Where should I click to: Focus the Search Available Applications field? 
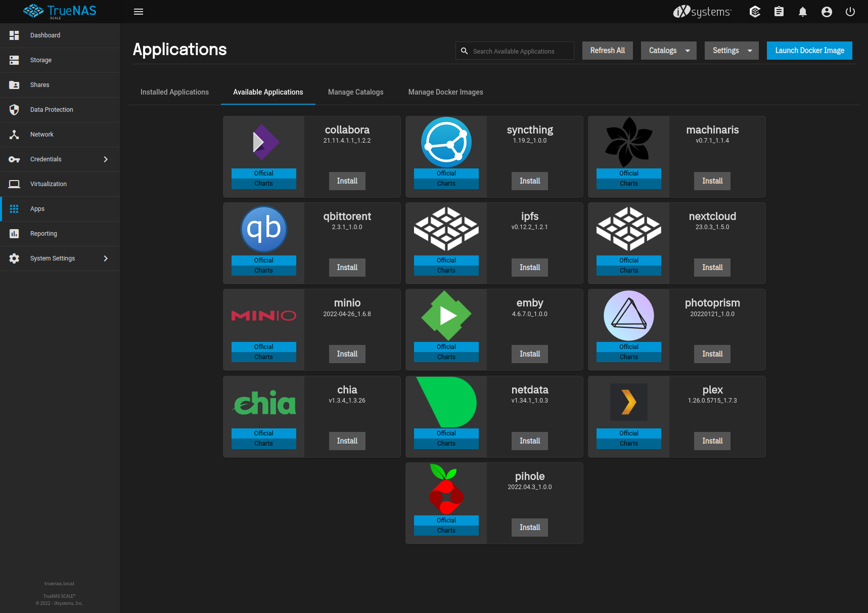[x=515, y=51]
